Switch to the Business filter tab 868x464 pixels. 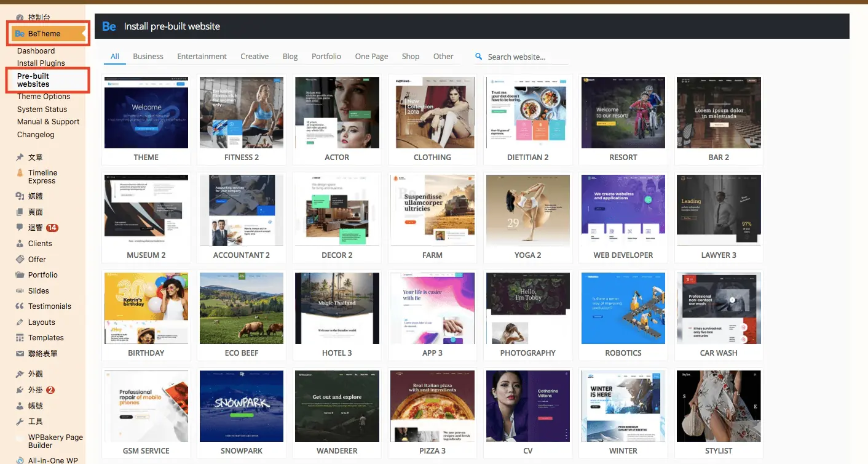148,57
